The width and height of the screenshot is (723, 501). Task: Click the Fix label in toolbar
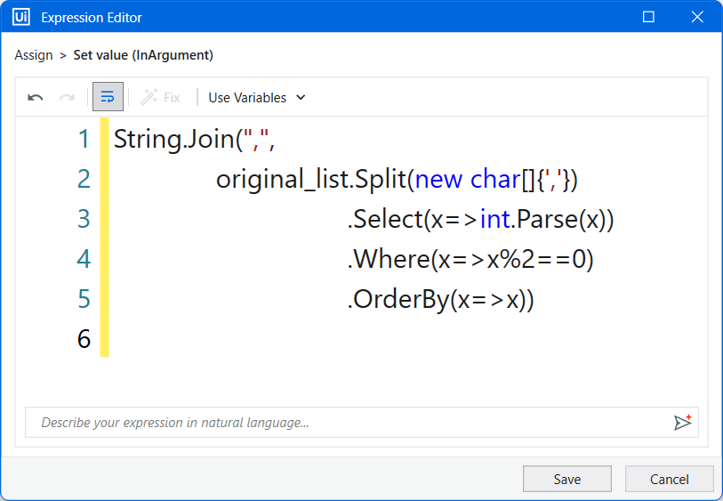click(x=172, y=98)
